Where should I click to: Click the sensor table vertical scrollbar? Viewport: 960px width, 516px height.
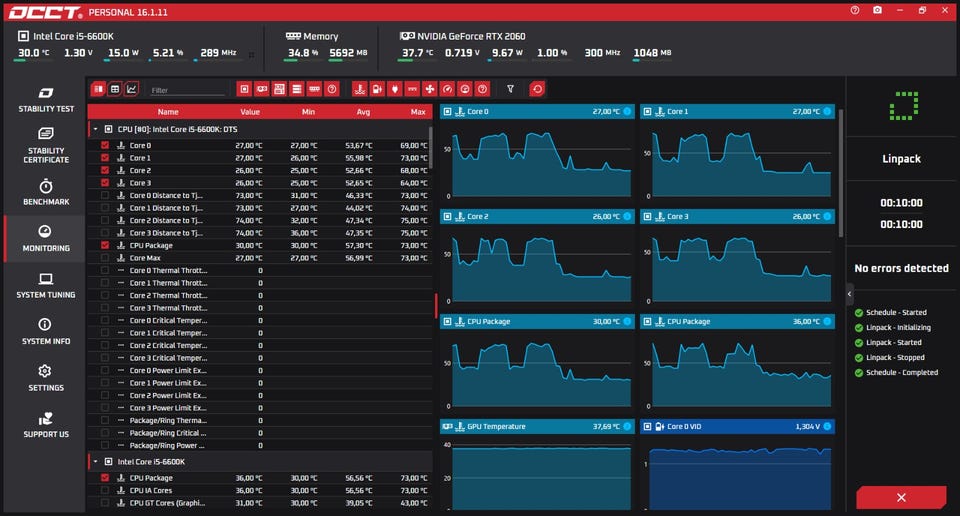tap(431, 148)
